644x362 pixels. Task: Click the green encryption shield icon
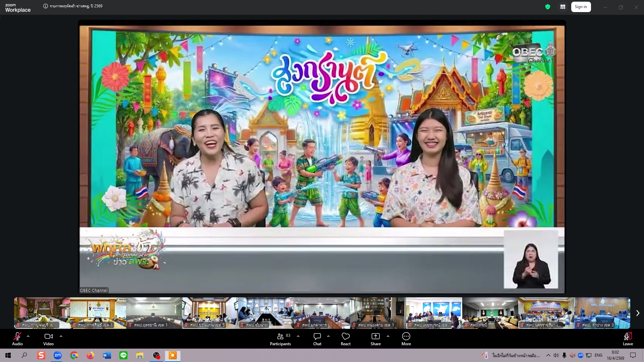point(548,7)
